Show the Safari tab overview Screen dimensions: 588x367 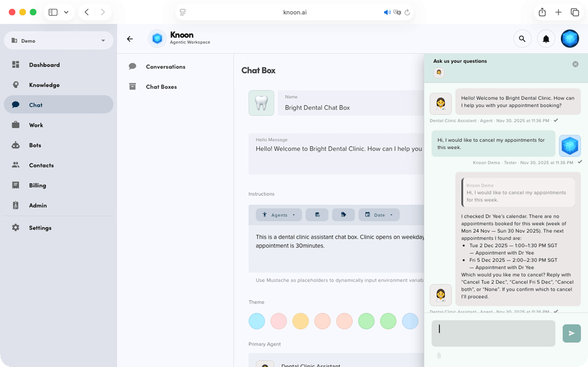click(x=575, y=12)
